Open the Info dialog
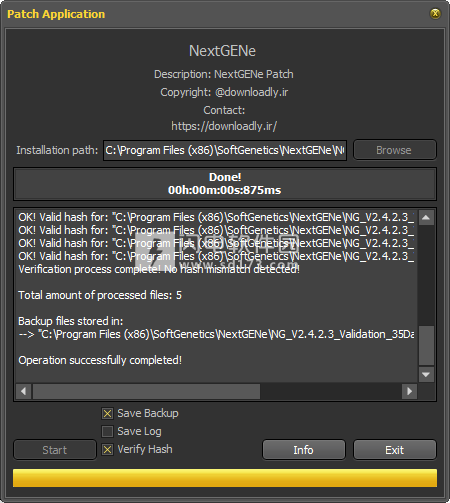The image size is (450, 503). 304,450
